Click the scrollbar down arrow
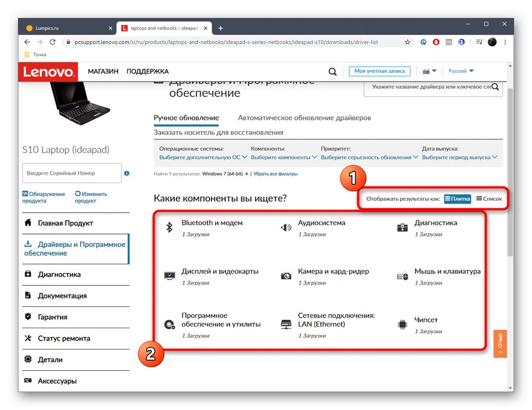 click(x=510, y=388)
